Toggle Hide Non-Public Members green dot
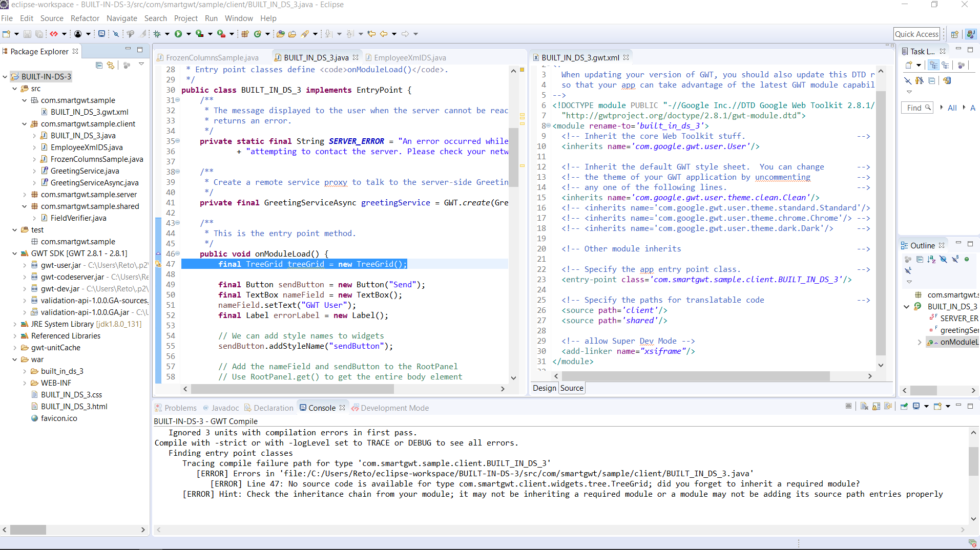 (x=967, y=260)
